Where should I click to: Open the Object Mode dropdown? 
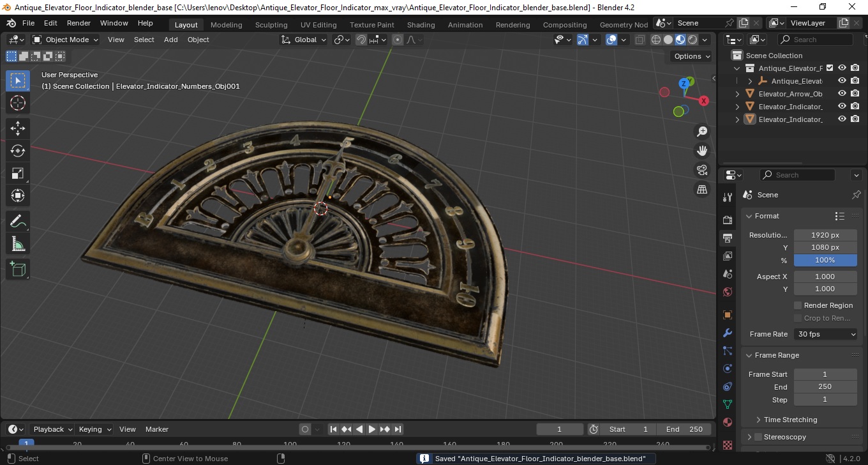click(x=65, y=40)
